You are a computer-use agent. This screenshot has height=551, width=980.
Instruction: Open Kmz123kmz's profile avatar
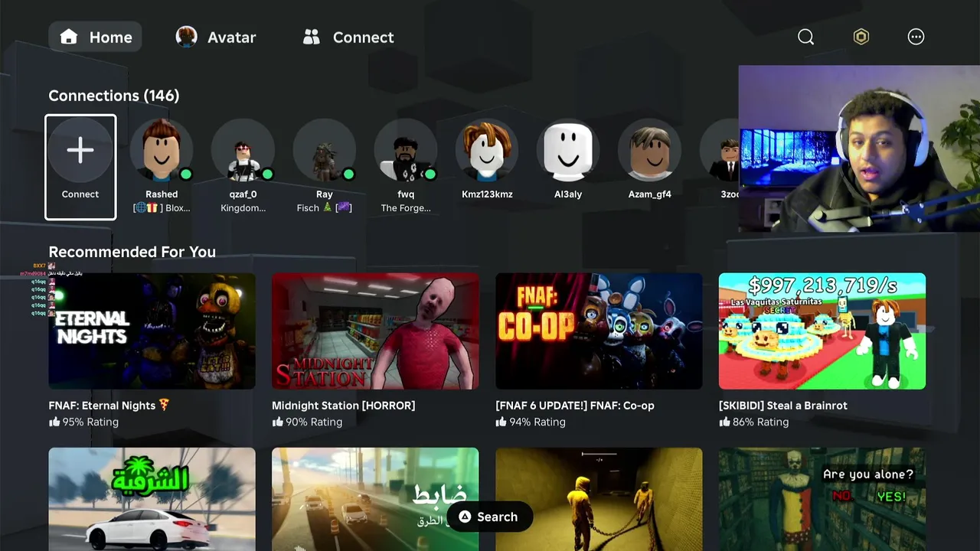(x=487, y=150)
